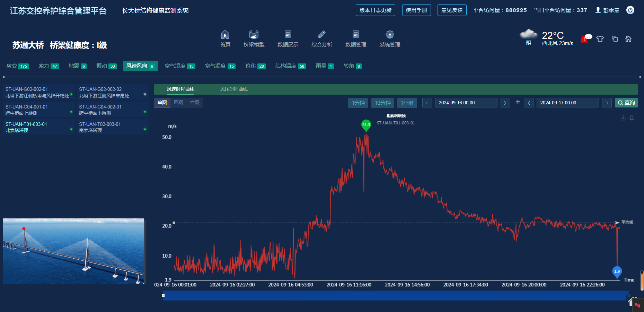
Task: Select the 10分钟 interval option
Action: 382,103
